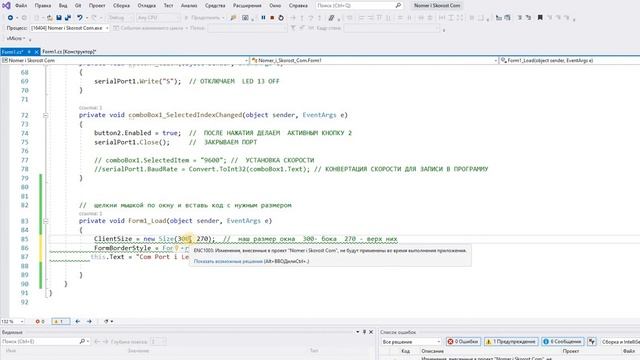The image size is (640, 360).
Task: Toggle the 6 Сообщения messages filter
Action: [562, 341]
